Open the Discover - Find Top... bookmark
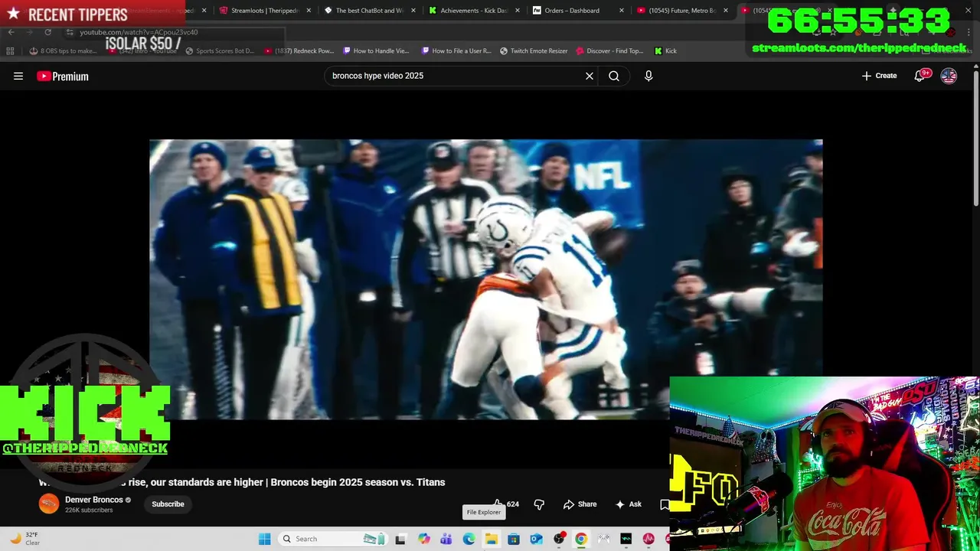Viewport: 980px width, 551px height. (609, 51)
